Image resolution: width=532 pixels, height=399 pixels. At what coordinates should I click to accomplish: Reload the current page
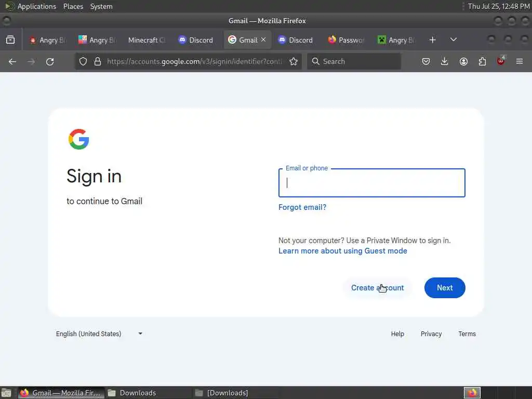(50, 61)
